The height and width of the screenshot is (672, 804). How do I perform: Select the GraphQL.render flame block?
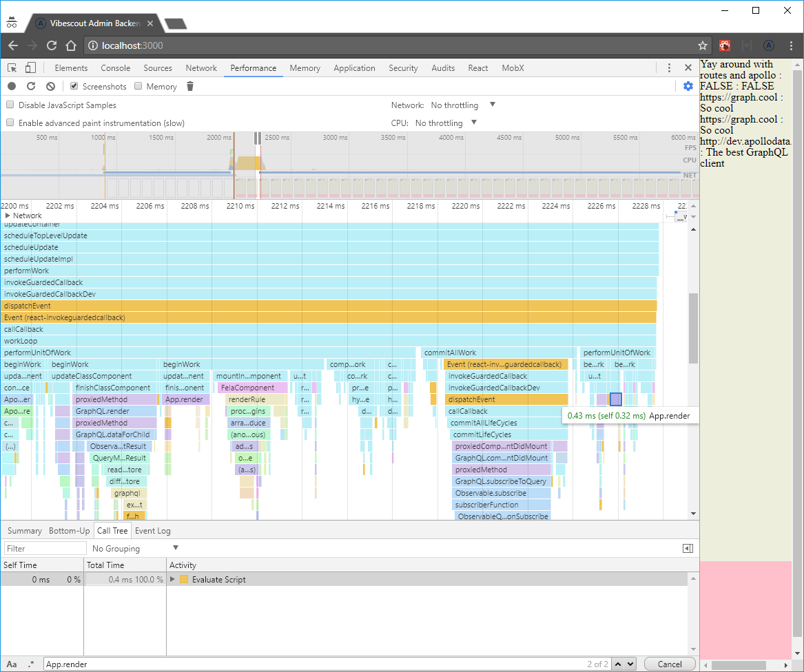(x=114, y=411)
